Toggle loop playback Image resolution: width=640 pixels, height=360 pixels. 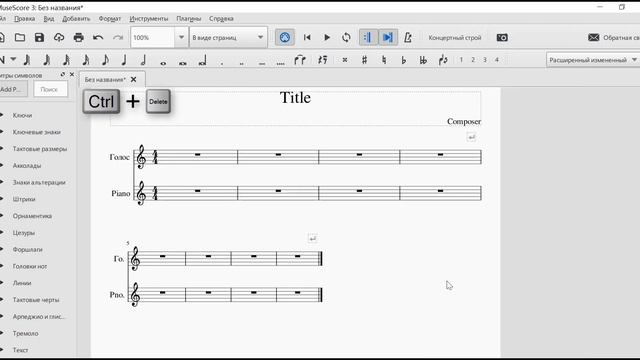point(346,38)
